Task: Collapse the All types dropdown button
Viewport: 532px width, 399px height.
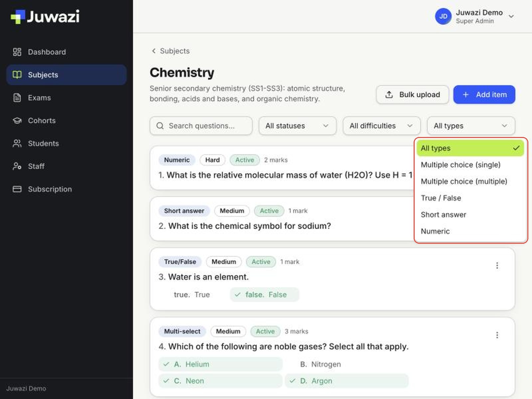Action: pos(471,126)
